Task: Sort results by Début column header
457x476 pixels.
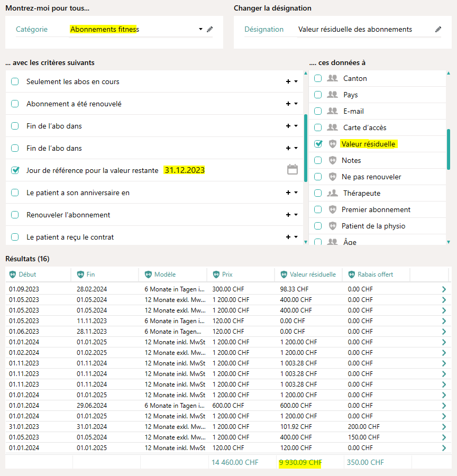Action: (x=28, y=274)
